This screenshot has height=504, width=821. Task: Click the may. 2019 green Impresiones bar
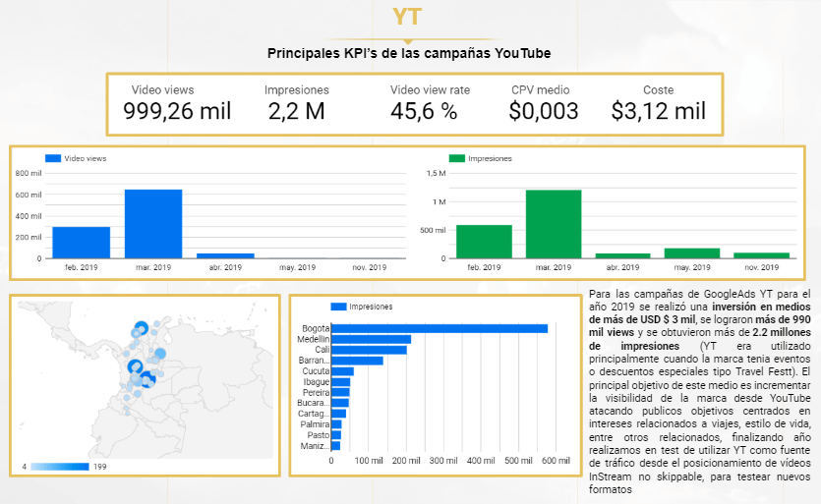coord(692,253)
